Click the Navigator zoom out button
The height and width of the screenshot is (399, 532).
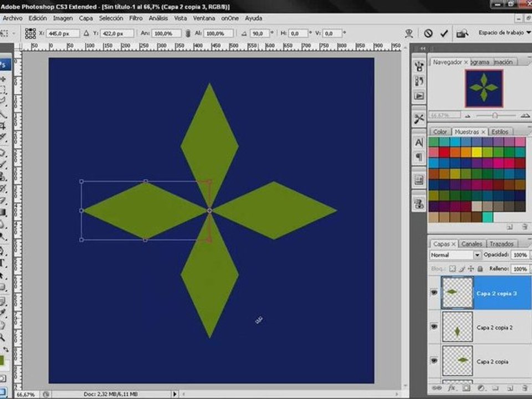468,116
